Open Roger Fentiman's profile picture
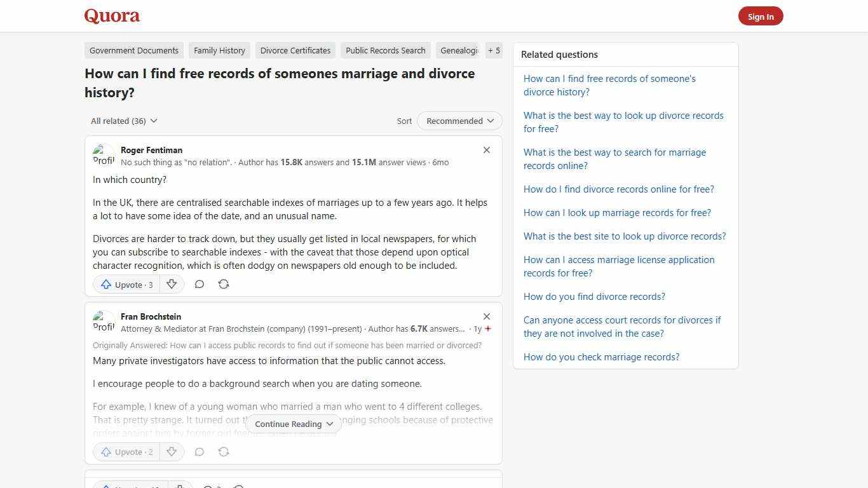This screenshot has height=488, width=868. point(104,154)
